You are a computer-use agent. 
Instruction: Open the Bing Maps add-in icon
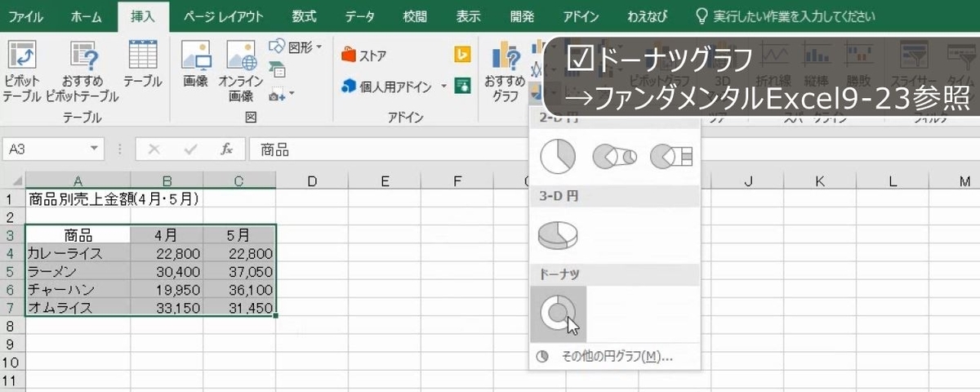pyautogui.click(x=463, y=55)
